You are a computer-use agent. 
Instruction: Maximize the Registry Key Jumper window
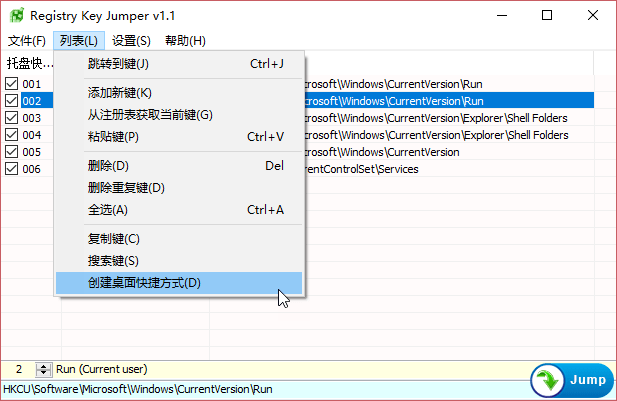547,15
